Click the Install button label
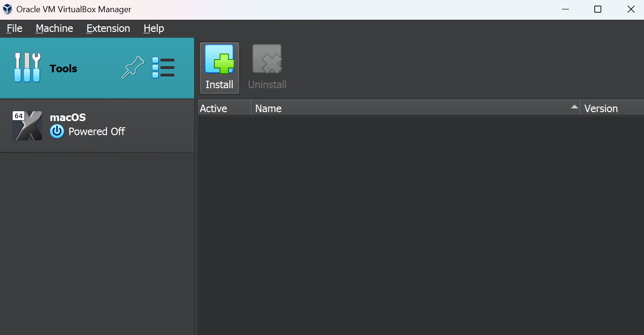Image resolution: width=644 pixels, height=335 pixels. [x=219, y=84]
